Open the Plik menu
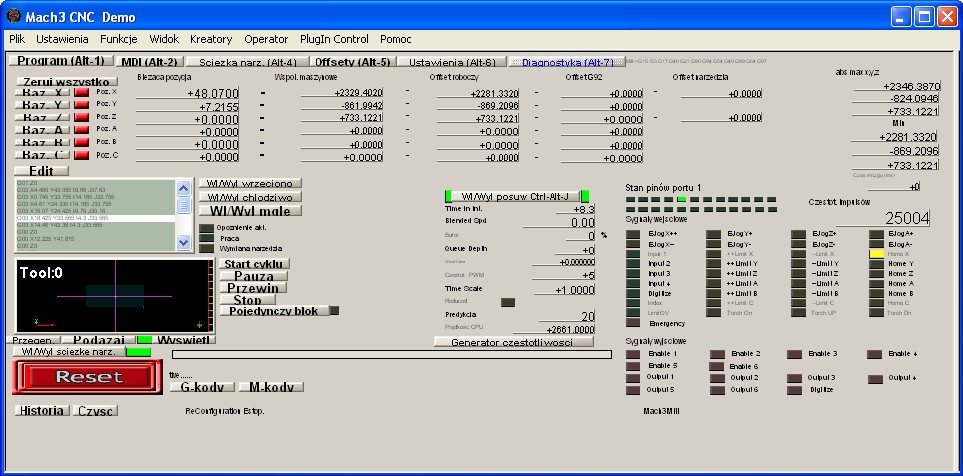963x476 pixels. coord(17,39)
